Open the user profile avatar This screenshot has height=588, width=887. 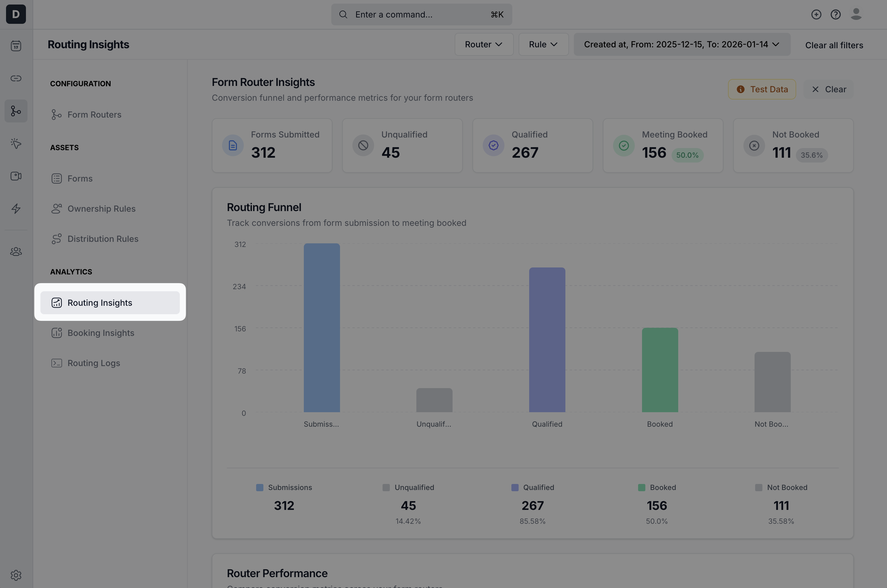856,14
